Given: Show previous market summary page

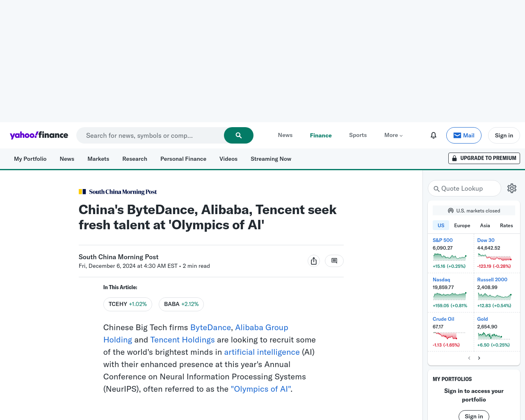Looking at the screenshot, I should point(469,358).
